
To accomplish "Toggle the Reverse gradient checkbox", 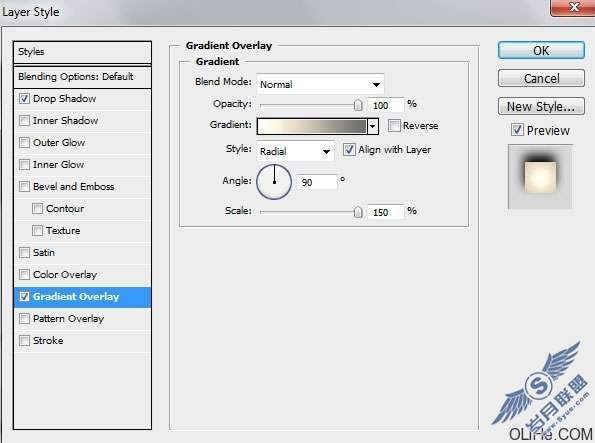I will (394, 126).
